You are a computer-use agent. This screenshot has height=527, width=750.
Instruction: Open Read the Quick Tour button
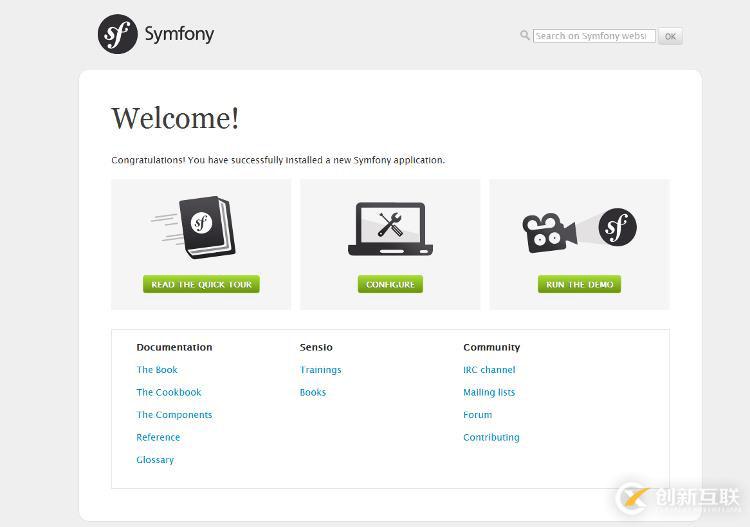[201, 285]
